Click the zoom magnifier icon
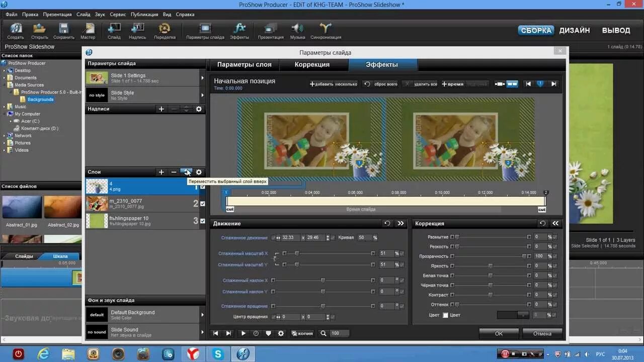The width and height of the screenshot is (644, 362). pyautogui.click(x=324, y=333)
